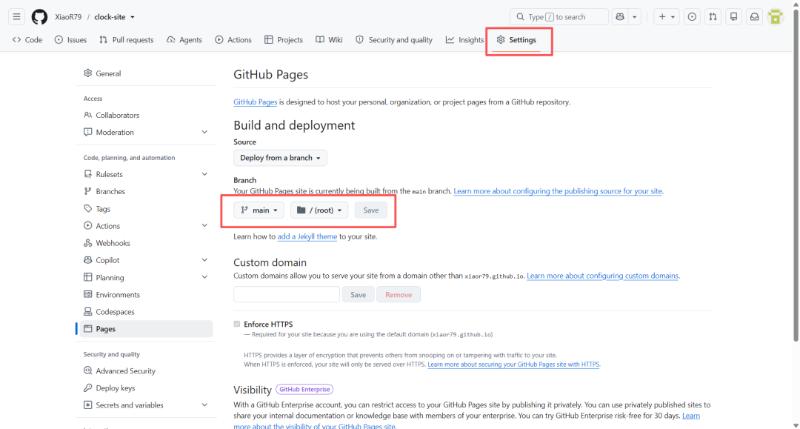Viewport: 800px width, 429px height.
Task: Click the Codespaces icon in sidebar
Action: tap(88, 312)
